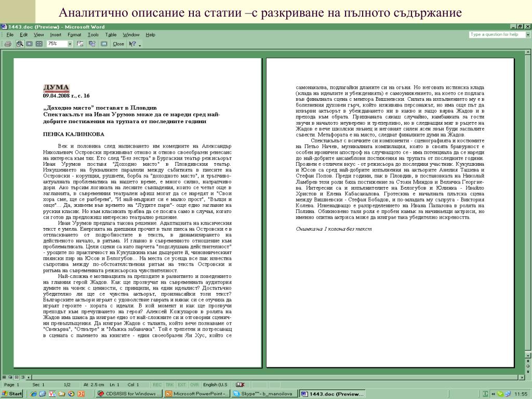The height and width of the screenshot is (399, 532).
Task: Click the Word document icon in title bar
Action: (x=4, y=26)
